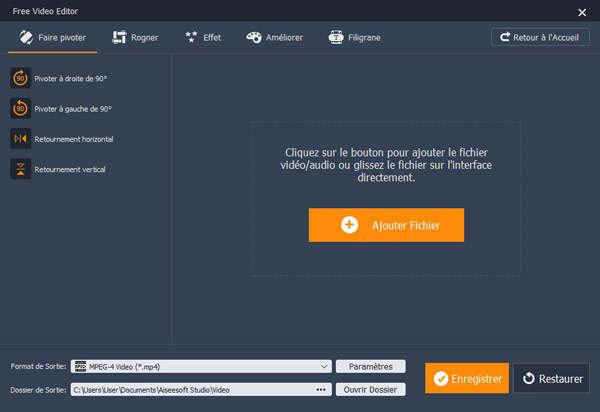Click the Ouvrir Dossier button
This screenshot has height=412, width=600.
click(x=370, y=389)
